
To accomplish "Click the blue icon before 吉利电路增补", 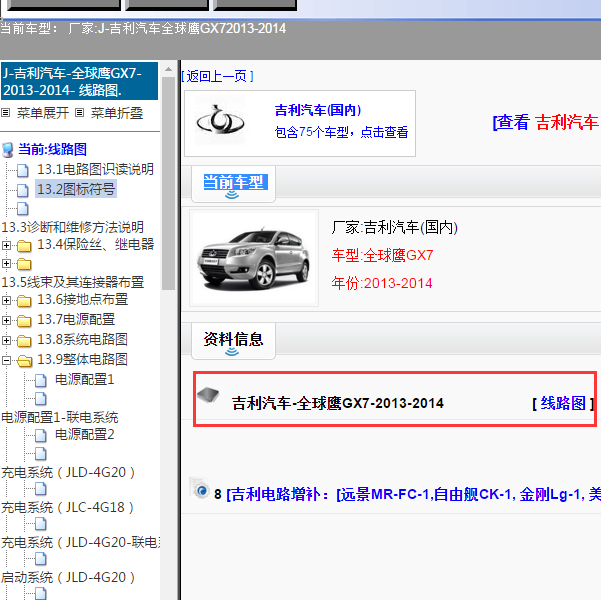I will (200, 488).
